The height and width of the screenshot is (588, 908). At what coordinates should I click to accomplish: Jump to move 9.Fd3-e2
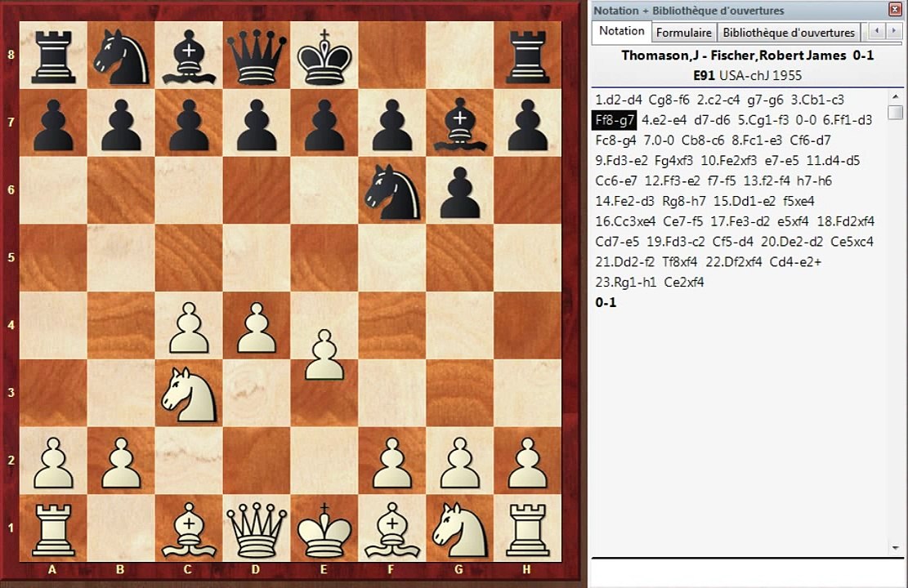coord(621,160)
